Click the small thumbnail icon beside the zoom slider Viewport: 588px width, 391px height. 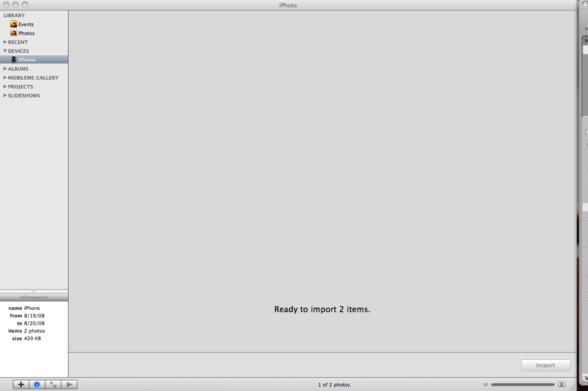pos(486,384)
